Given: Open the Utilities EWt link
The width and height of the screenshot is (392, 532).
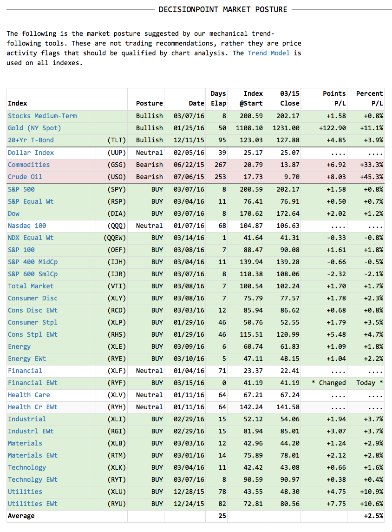Looking at the screenshot, I should click(x=33, y=504).
